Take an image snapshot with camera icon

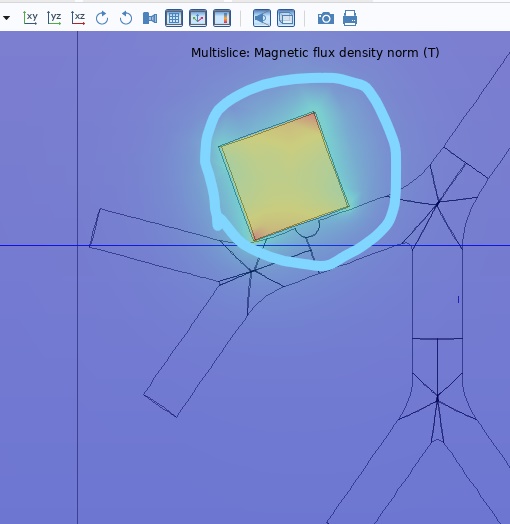pyautogui.click(x=326, y=18)
